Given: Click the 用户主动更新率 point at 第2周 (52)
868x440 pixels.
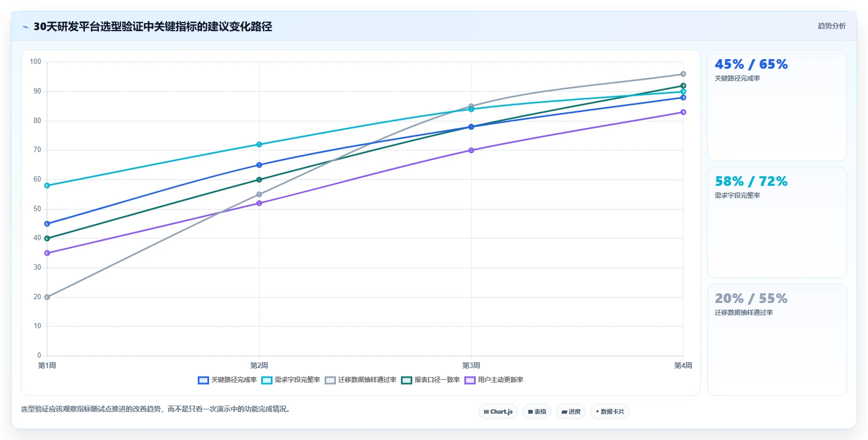Looking at the screenshot, I should 259,203.
